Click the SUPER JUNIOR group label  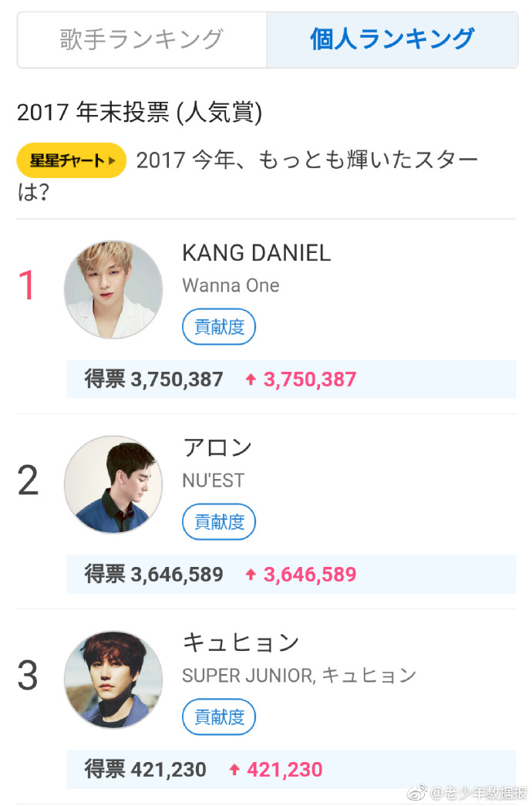[247, 676]
